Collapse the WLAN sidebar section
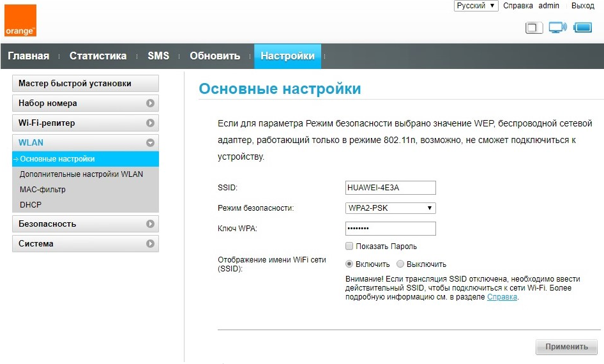Image resolution: width=604 pixels, height=364 pixels. point(150,143)
